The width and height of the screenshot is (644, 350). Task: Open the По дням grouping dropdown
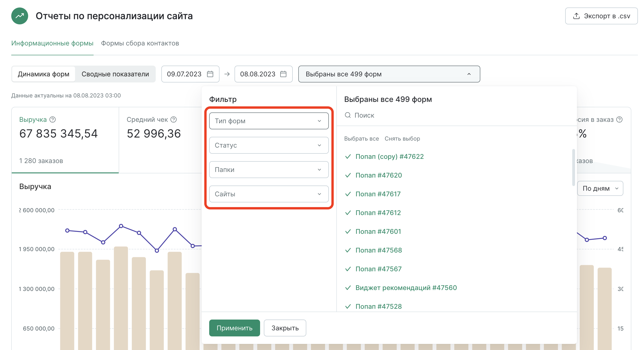[x=600, y=189]
